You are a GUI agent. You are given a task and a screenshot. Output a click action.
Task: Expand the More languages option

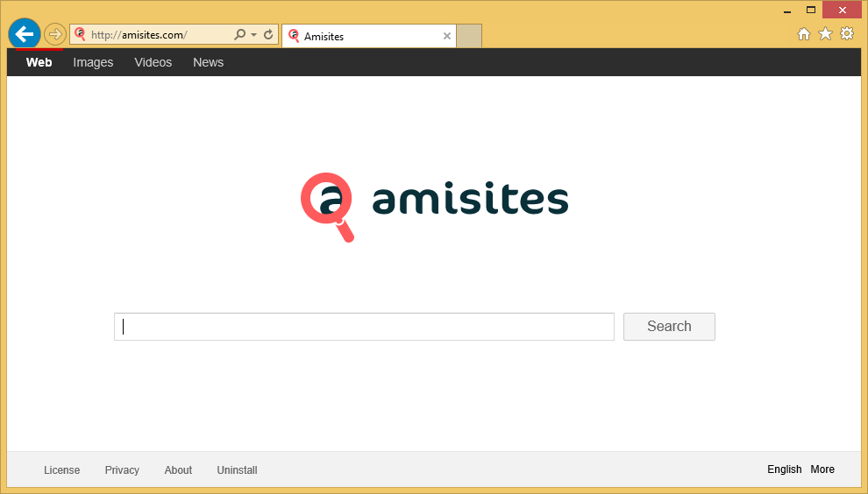click(x=822, y=469)
